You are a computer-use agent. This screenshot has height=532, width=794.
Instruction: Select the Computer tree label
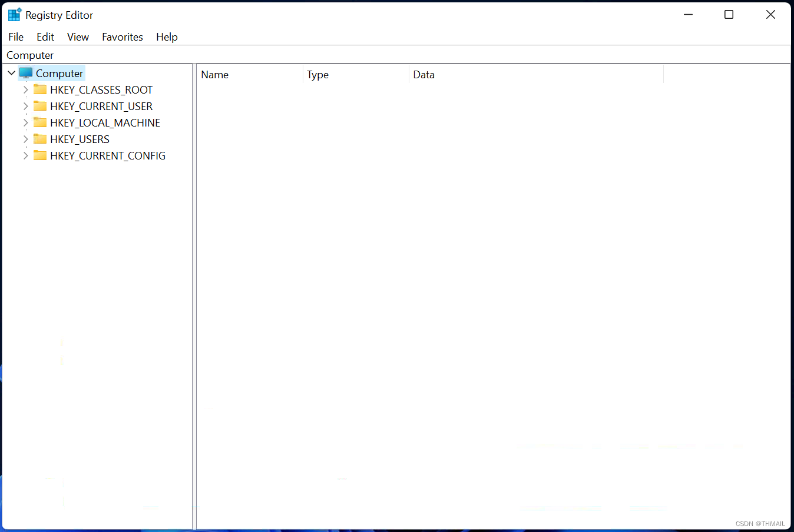pos(59,73)
